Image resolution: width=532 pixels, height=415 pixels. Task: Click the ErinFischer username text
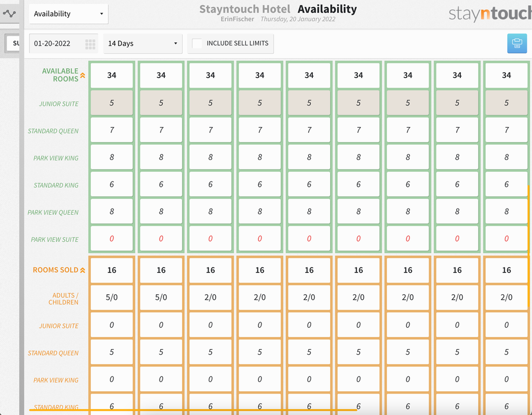pyautogui.click(x=238, y=19)
